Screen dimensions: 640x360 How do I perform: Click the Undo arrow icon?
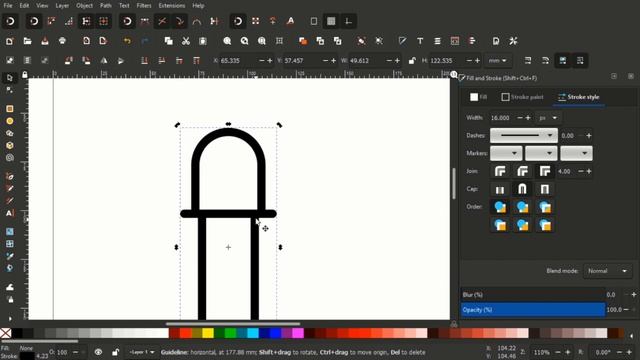click(x=127, y=41)
